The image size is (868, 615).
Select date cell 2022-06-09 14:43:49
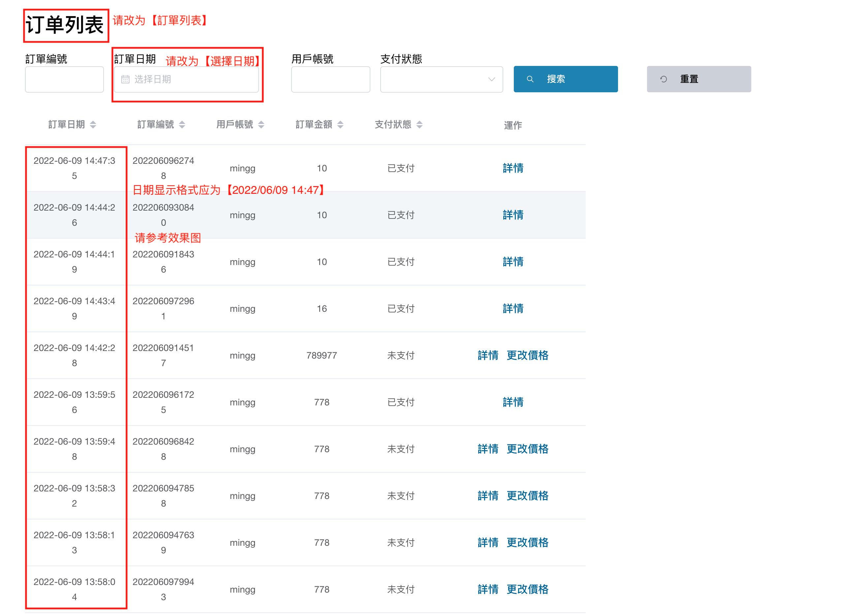[74, 308]
